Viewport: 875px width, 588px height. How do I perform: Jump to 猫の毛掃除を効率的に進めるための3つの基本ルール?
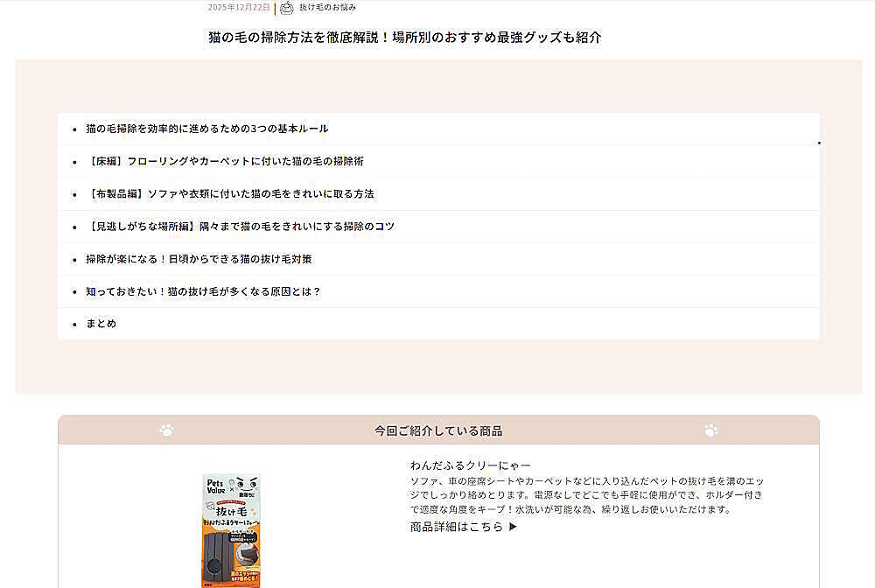click(206, 129)
